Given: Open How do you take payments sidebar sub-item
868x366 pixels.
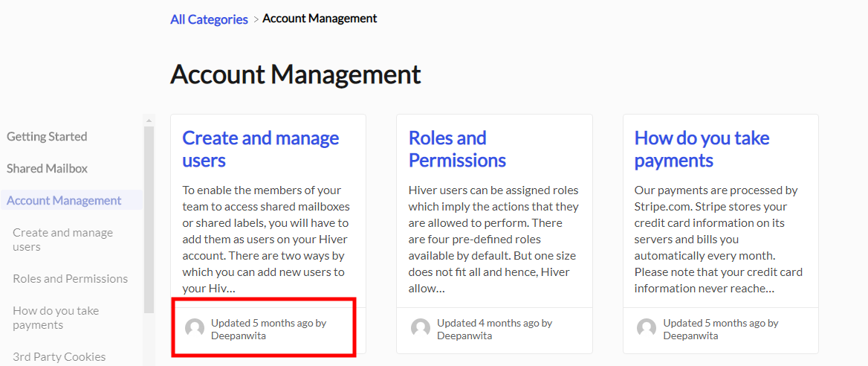Looking at the screenshot, I should [x=55, y=318].
